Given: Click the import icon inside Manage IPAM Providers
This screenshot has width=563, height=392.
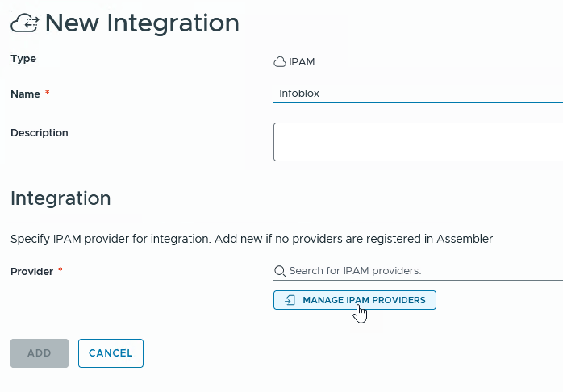Looking at the screenshot, I should point(290,300).
